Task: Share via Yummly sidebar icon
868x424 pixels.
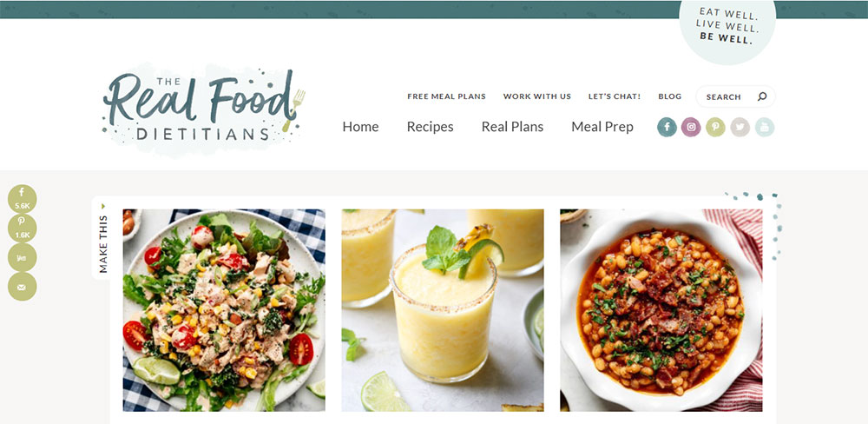Action: [x=23, y=257]
